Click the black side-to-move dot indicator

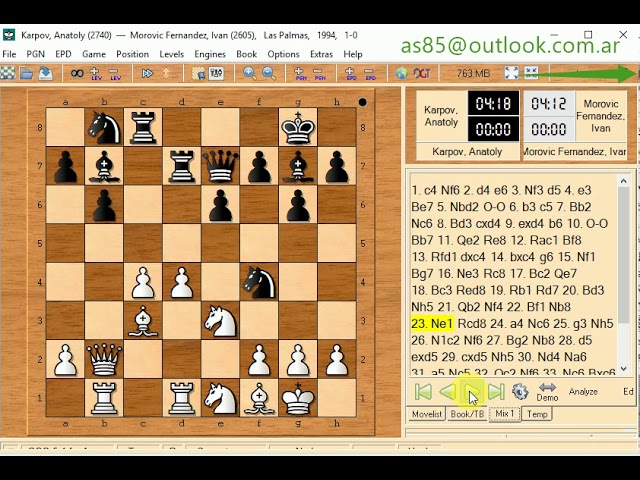[x=362, y=102]
